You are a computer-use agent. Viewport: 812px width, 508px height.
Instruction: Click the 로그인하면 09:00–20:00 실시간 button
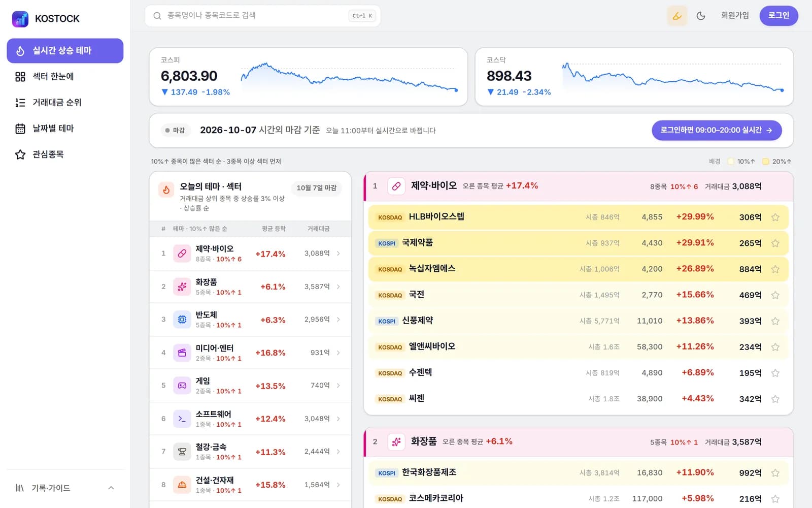click(x=717, y=131)
